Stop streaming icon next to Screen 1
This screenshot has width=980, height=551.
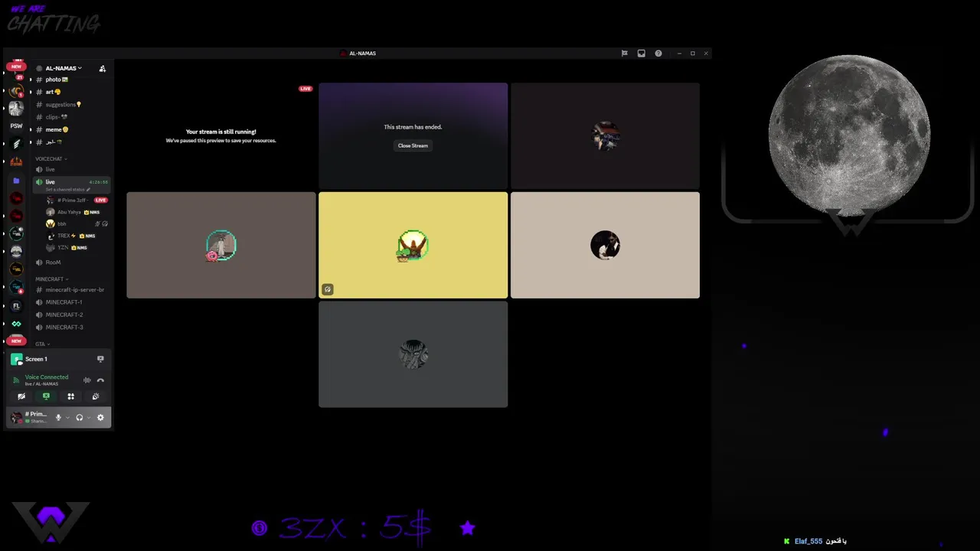point(100,359)
